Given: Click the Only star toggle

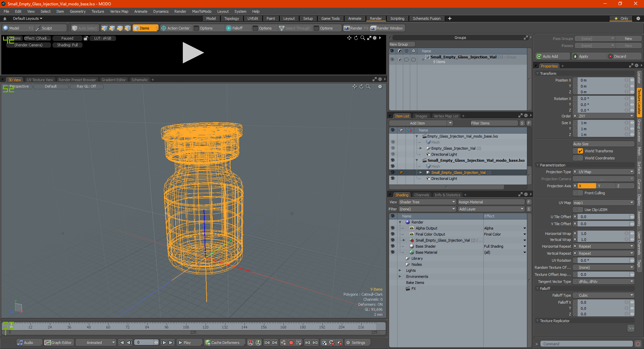Looking at the screenshot, I should (621, 18).
